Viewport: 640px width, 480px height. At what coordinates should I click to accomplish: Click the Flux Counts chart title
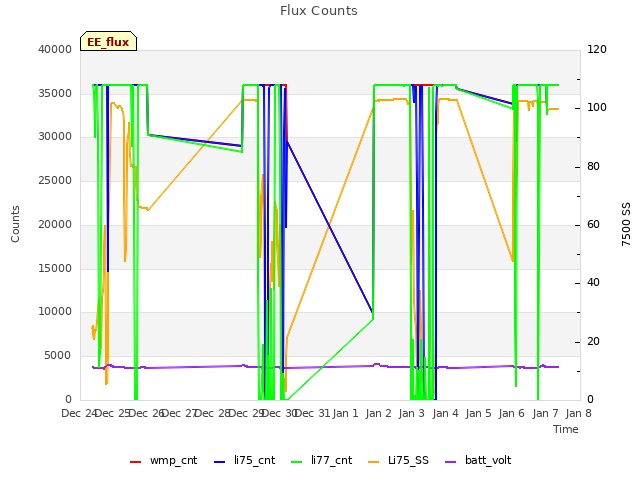(x=319, y=11)
